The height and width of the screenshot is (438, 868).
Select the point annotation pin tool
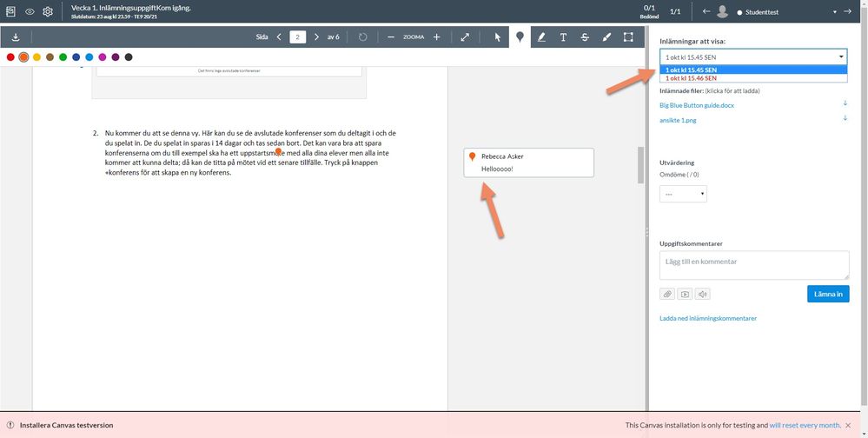coord(520,37)
